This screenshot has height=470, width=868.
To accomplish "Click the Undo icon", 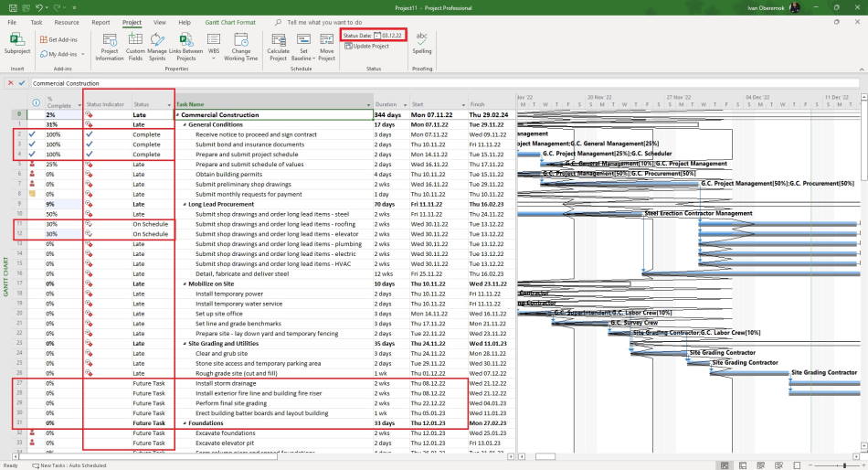I will 38,7.
